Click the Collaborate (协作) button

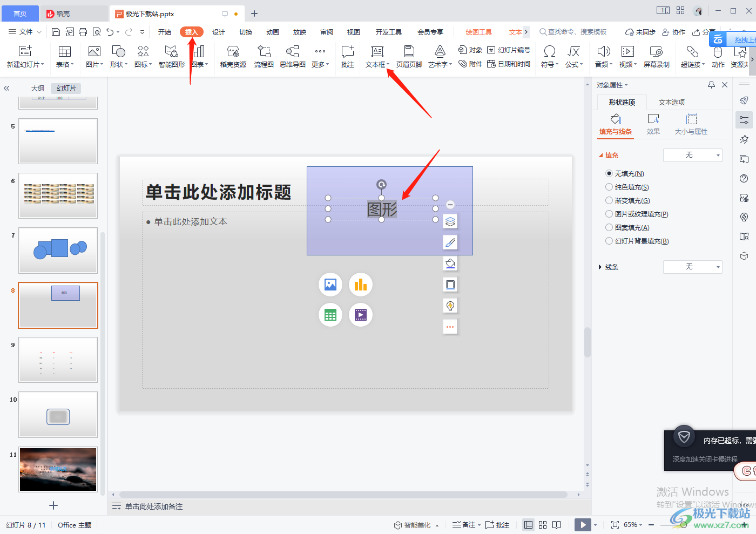[674, 32]
